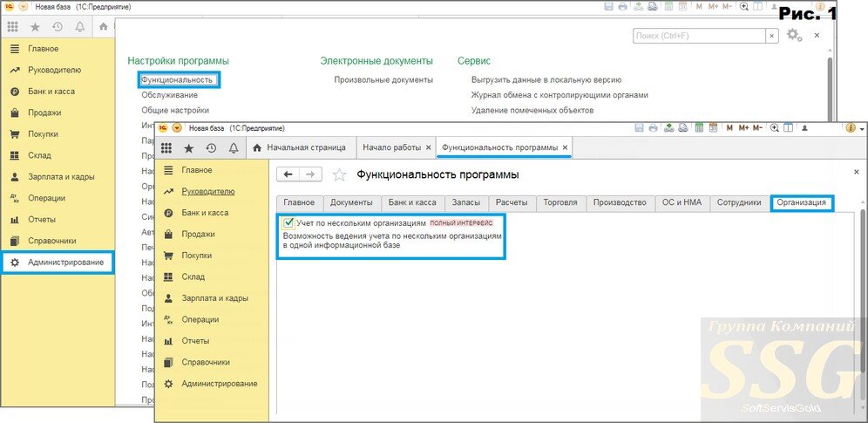The height and width of the screenshot is (423, 868).
Task: Click the Поиск (Ctrl+F) search field
Action: coord(699,36)
